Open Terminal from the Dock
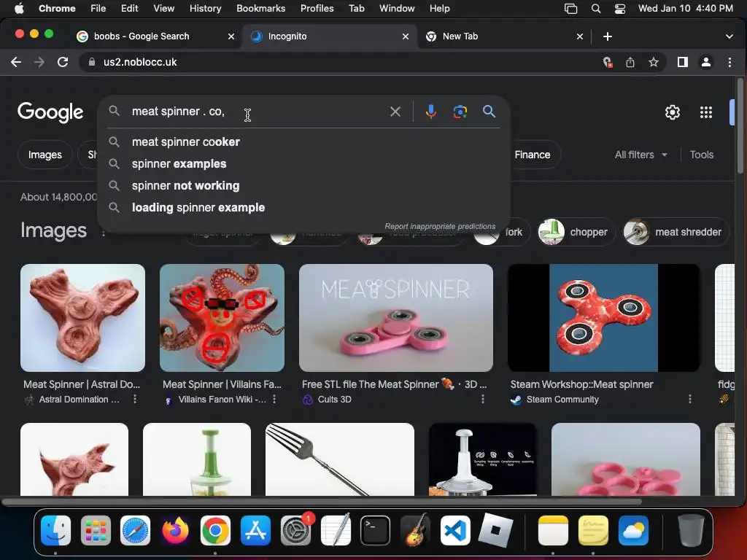Image resolution: width=747 pixels, height=560 pixels. coord(376,530)
